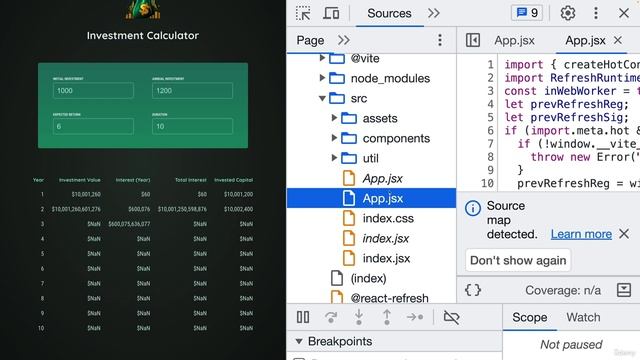Click the Investment Value column header
Viewport: 640px width, 360px height.
point(80,180)
